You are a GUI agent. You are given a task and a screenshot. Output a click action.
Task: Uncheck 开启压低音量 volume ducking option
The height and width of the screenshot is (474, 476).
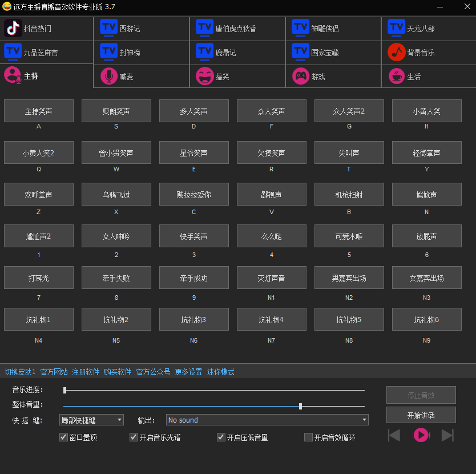click(221, 437)
